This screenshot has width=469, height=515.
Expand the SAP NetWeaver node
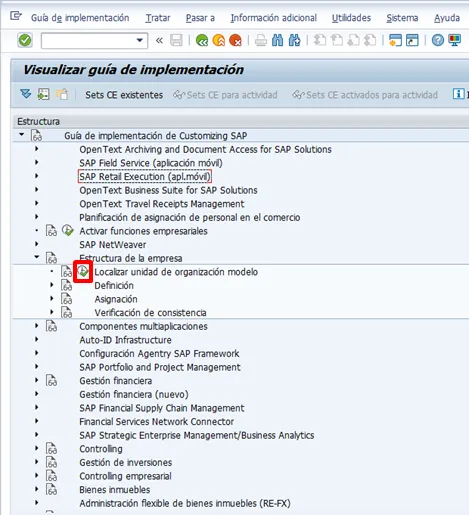tap(37, 244)
